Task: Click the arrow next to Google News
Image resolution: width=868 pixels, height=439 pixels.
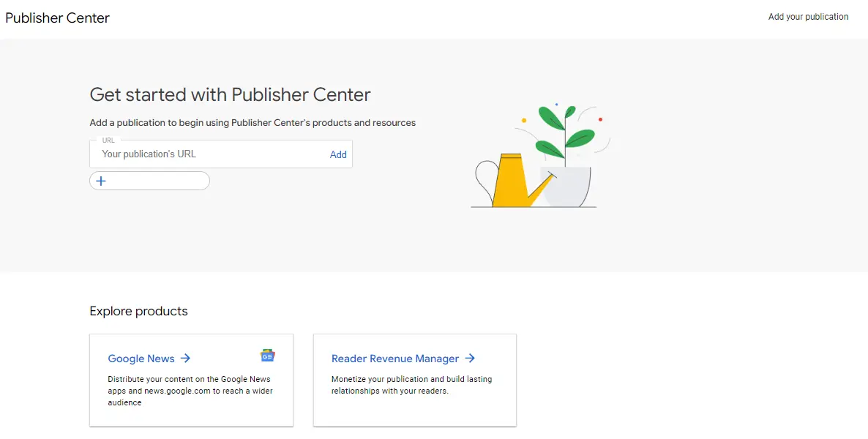Action: tap(185, 359)
